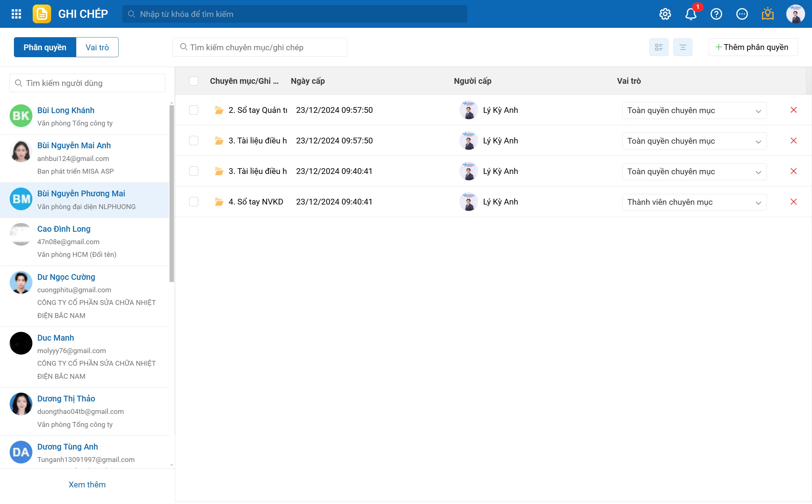Open the notifications bell
This screenshot has height=504, width=812.
click(x=691, y=14)
